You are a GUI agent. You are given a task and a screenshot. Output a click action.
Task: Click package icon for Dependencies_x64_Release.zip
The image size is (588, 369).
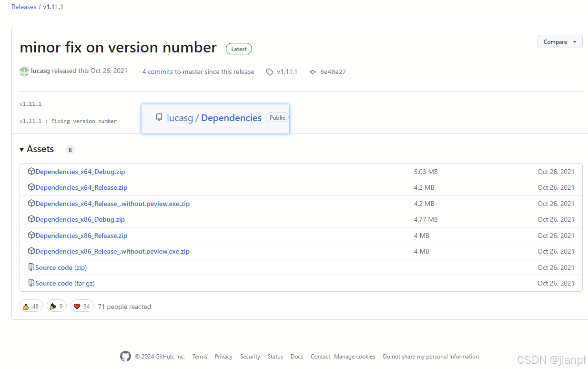31,187
